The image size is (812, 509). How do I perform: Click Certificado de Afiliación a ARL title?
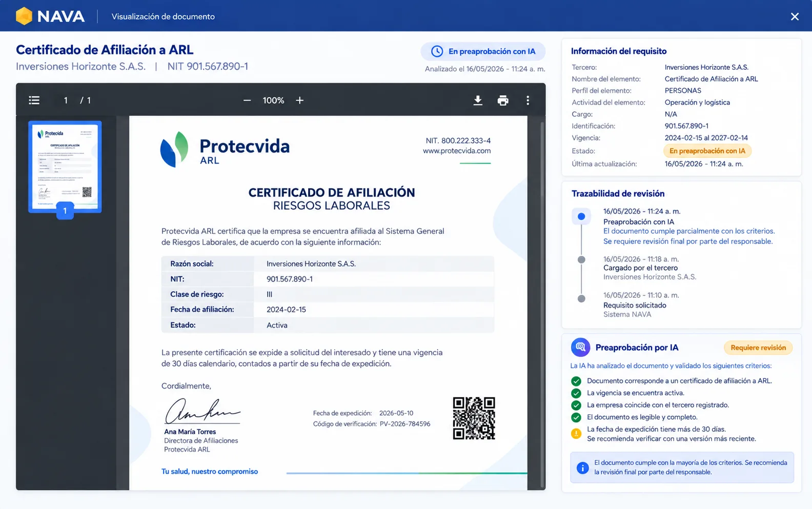[x=105, y=50]
